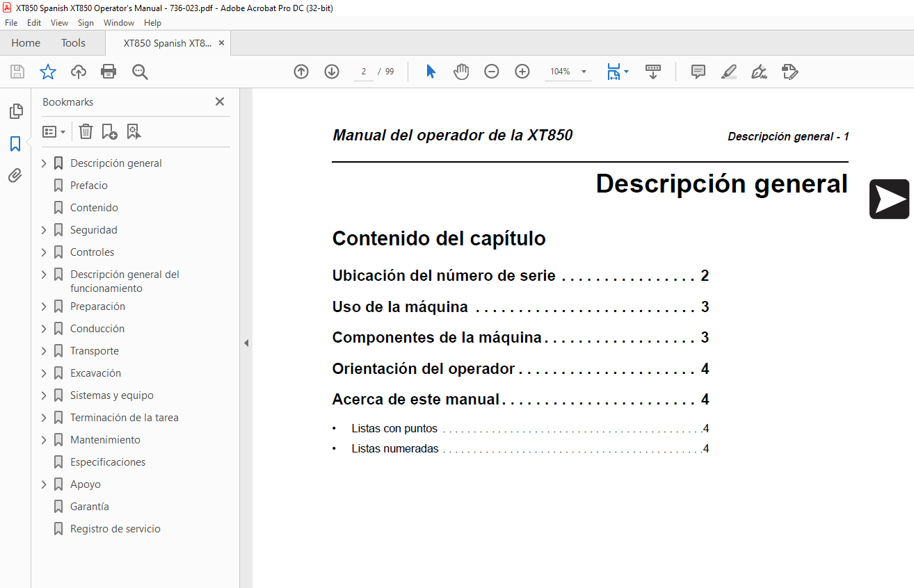Expand the Mantenimiento bookmark
The image size is (914, 588).
[x=44, y=440]
